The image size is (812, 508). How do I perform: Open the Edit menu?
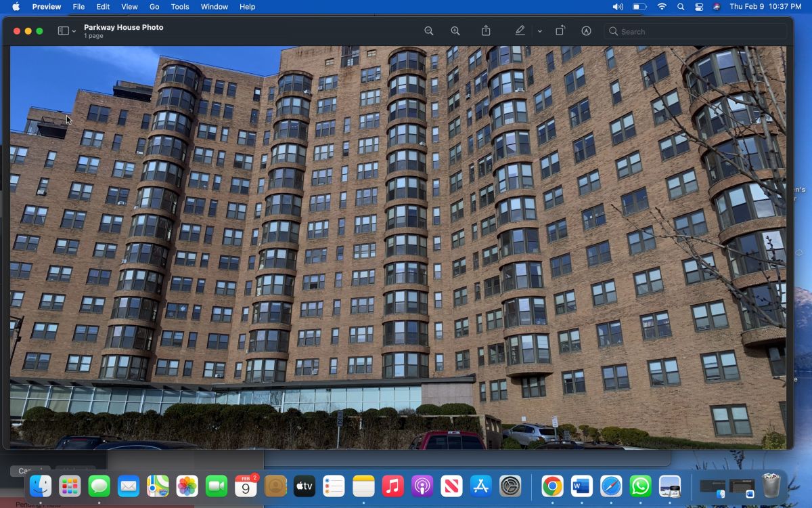pyautogui.click(x=103, y=7)
